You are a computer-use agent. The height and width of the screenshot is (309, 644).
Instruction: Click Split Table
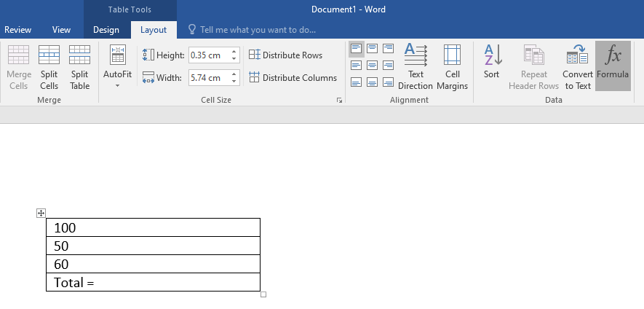(x=79, y=65)
